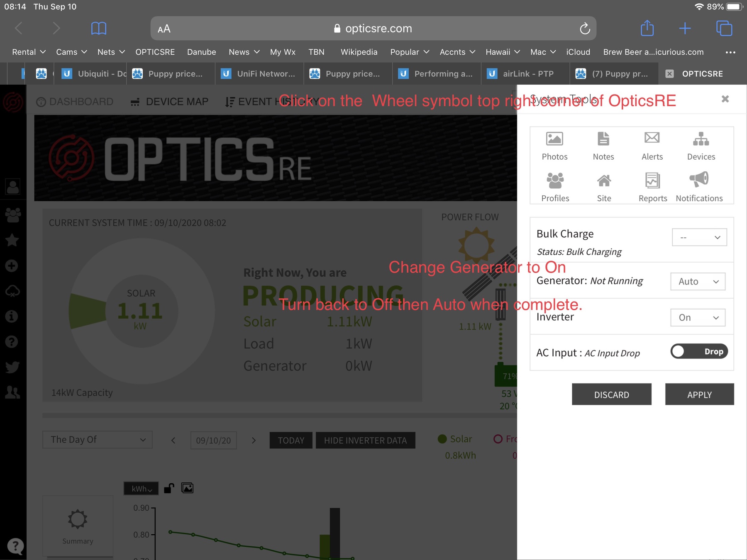Expand the Bulk Charge dropdown
Viewport: 747px width, 560px height.
pos(699,237)
